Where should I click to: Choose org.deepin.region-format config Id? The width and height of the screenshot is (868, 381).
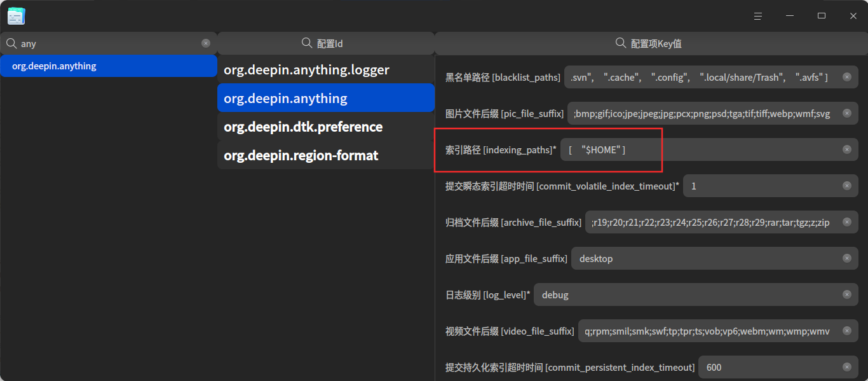point(326,155)
